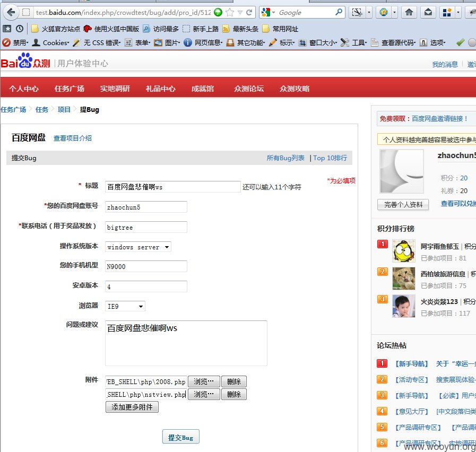Go to 礼品中心 navigation tab
The height and width of the screenshot is (452, 476).
click(160, 89)
